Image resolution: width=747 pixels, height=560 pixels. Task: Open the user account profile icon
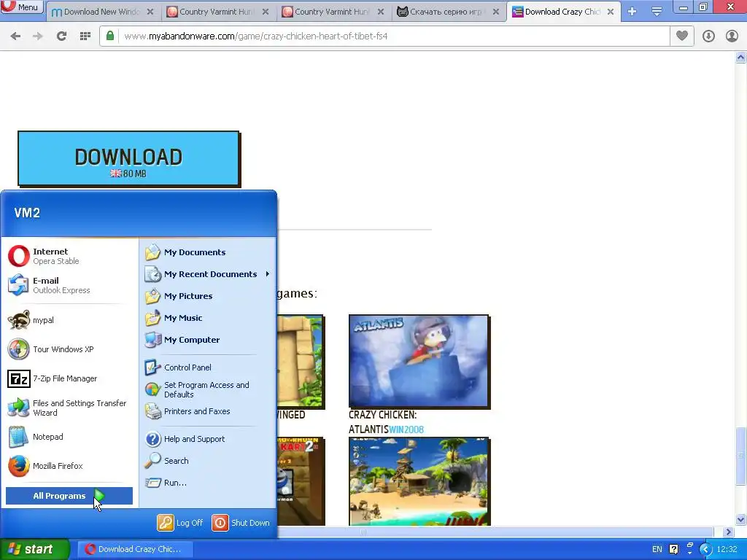tap(732, 36)
